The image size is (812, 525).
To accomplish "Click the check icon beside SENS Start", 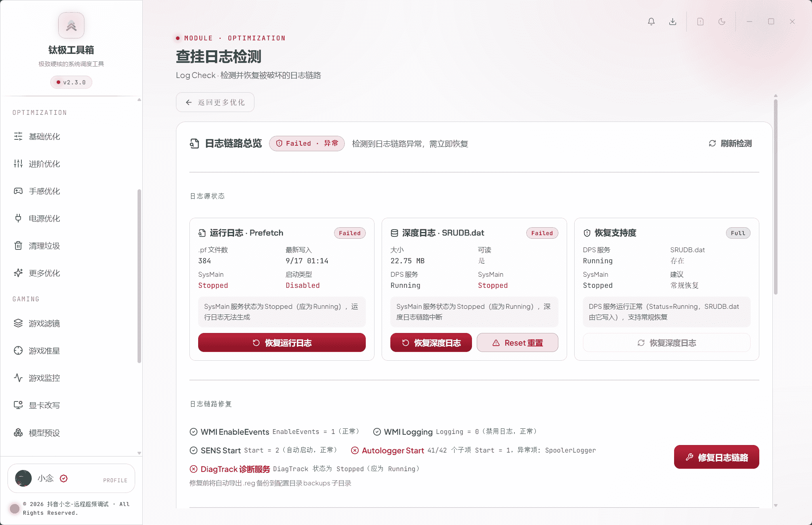I will point(193,450).
